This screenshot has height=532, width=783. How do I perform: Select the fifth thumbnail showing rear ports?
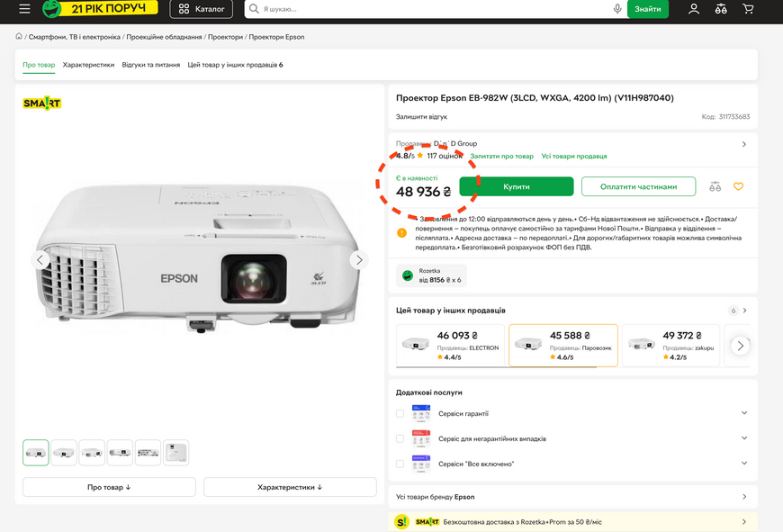[x=148, y=453]
